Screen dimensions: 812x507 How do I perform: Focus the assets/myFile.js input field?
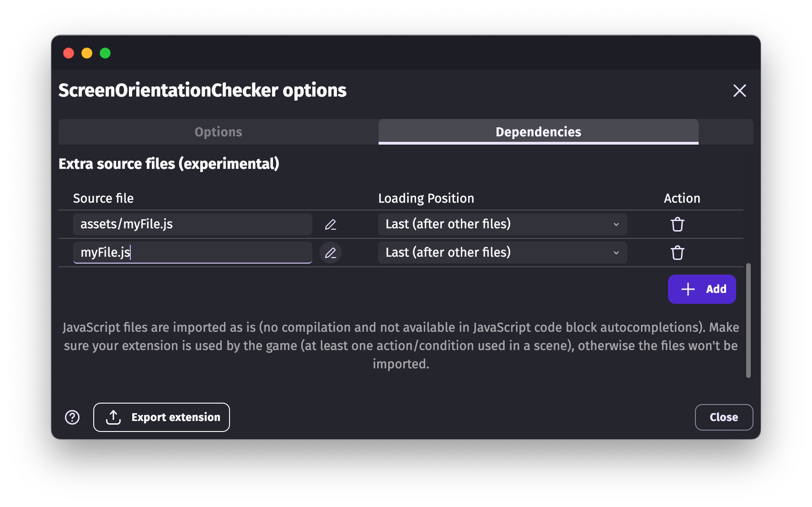pyautogui.click(x=192, y=224)
